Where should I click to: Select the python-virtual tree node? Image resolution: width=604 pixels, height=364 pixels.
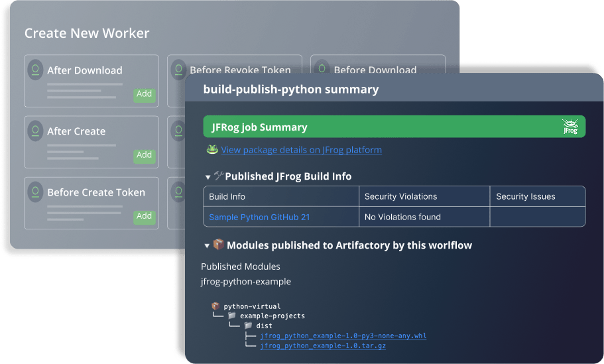click(x=252, y=306)
